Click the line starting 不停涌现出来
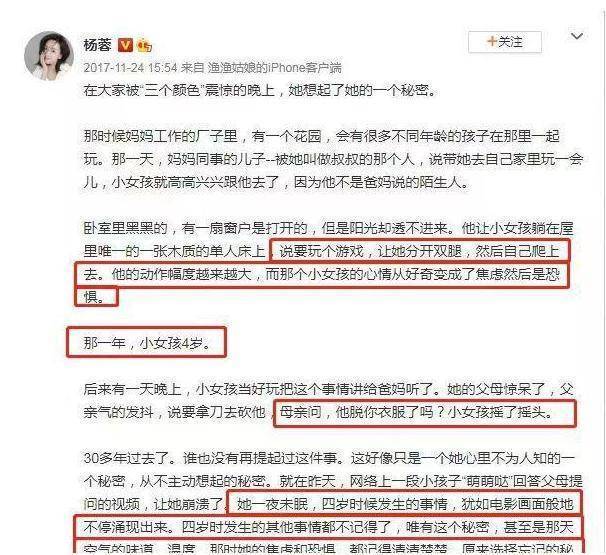 coord(329,527)
